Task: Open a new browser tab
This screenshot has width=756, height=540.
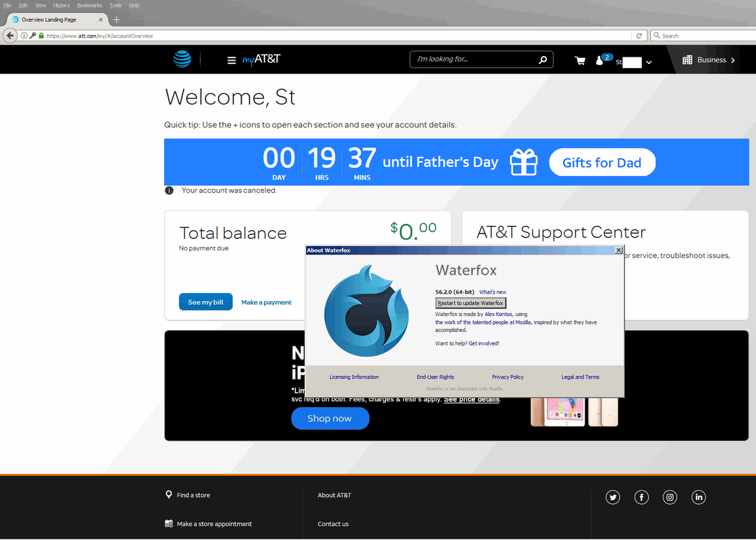Action: point(116,20)
